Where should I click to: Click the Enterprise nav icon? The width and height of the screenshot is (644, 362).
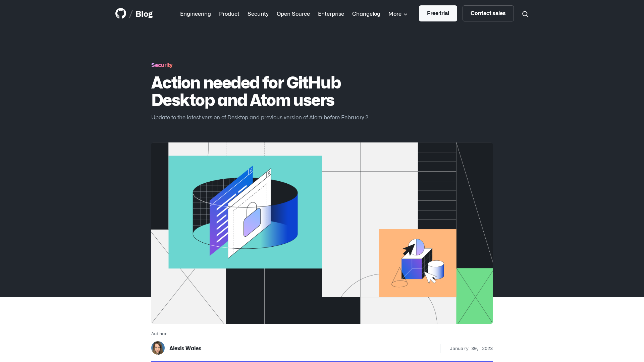coord(331,13)
